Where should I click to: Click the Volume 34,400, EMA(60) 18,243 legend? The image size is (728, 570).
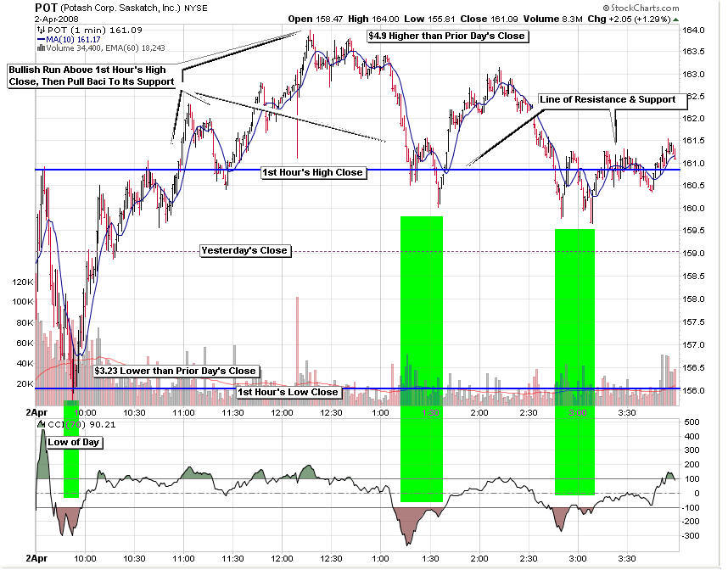[x=105, y=47]
